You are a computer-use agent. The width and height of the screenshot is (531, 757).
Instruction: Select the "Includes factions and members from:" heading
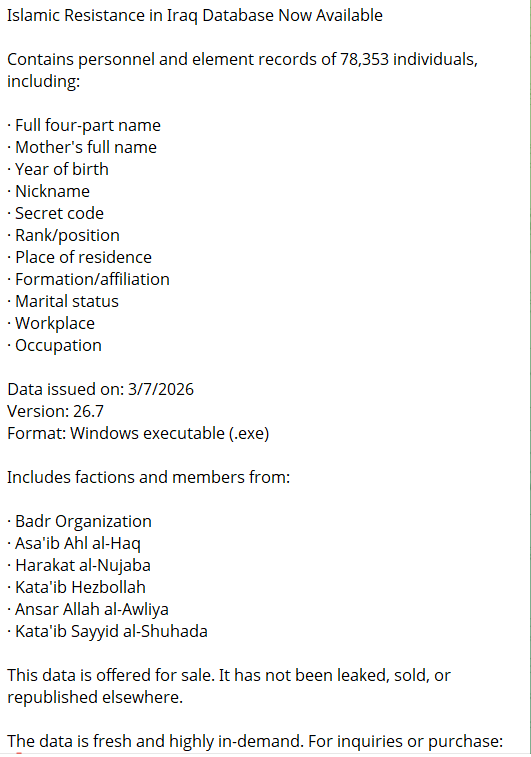149,477
